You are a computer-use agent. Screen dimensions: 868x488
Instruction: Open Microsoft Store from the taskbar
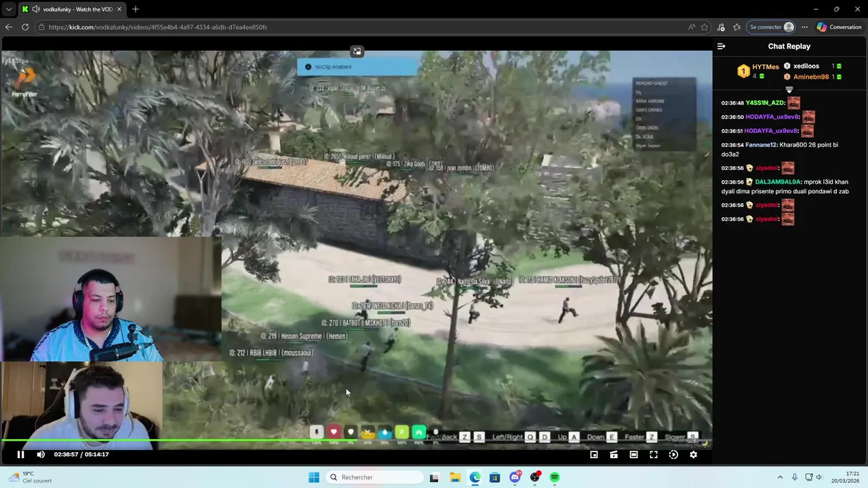point(495,477)
